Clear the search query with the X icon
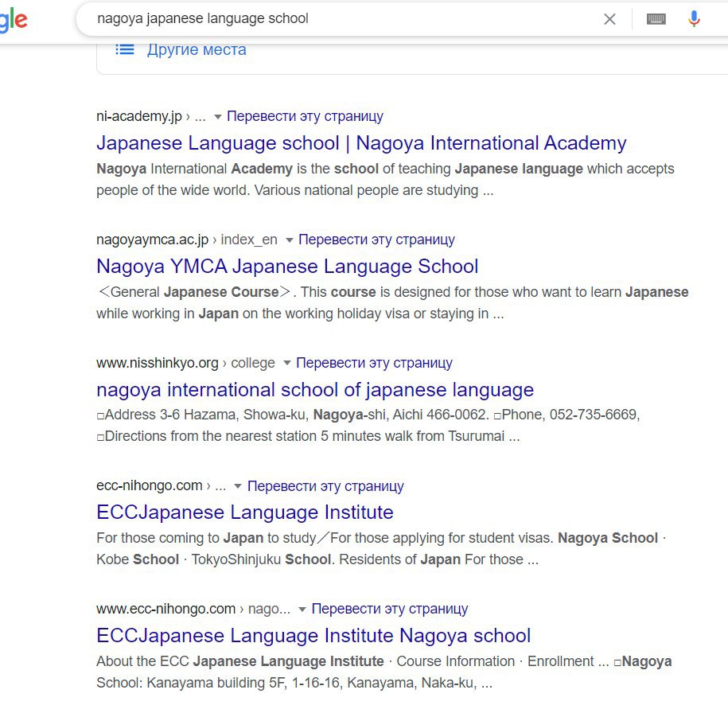This screenshot has width=728, height=717. 609,19
